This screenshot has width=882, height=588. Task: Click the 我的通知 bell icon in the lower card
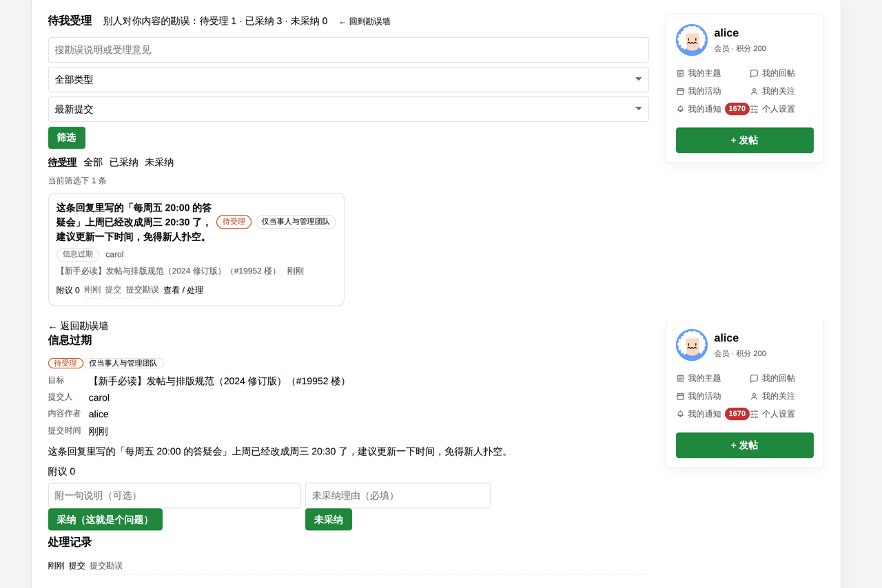pos(681,414)
